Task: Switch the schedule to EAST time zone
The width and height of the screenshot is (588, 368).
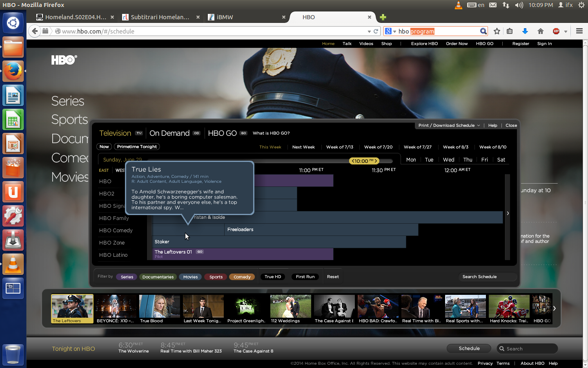Action: coord(104,171)
